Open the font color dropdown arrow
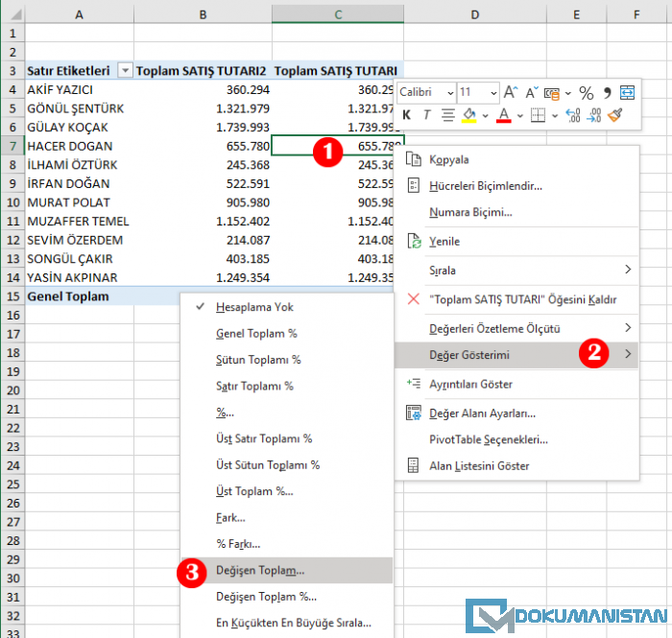 point(520,116)
